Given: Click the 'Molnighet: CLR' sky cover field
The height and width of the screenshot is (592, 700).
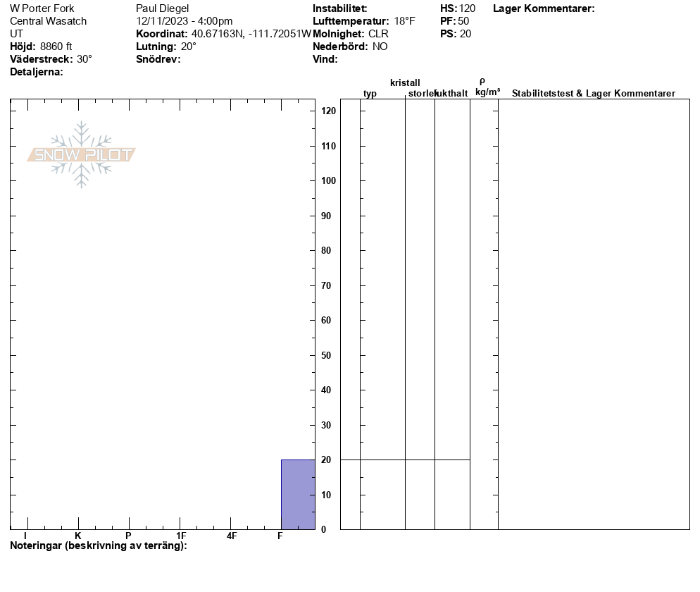Looking at the screenshot, I should click(350, 34).
